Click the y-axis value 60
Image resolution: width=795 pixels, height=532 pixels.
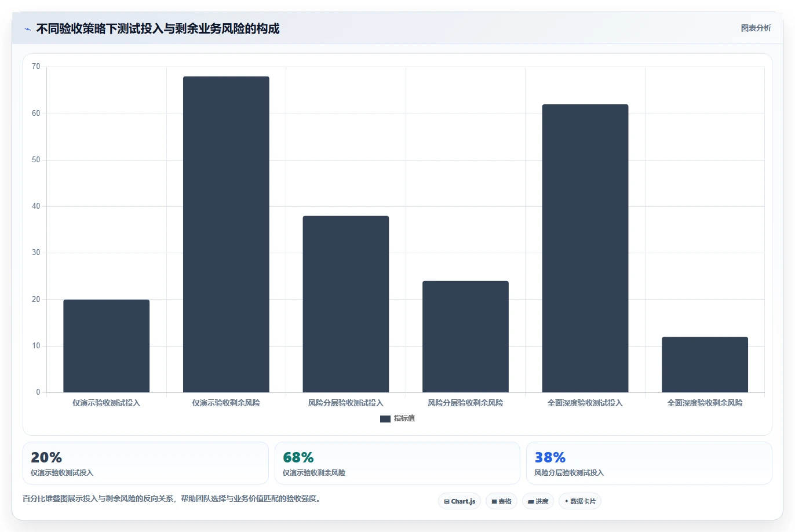pyautogui.click(x=36, y=114)
